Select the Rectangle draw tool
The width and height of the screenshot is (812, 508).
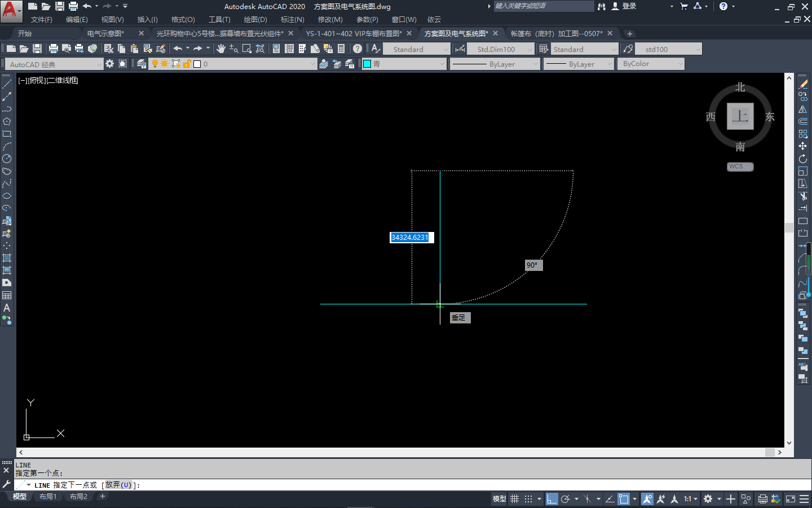pyautogui.click(x=7, y=134)
